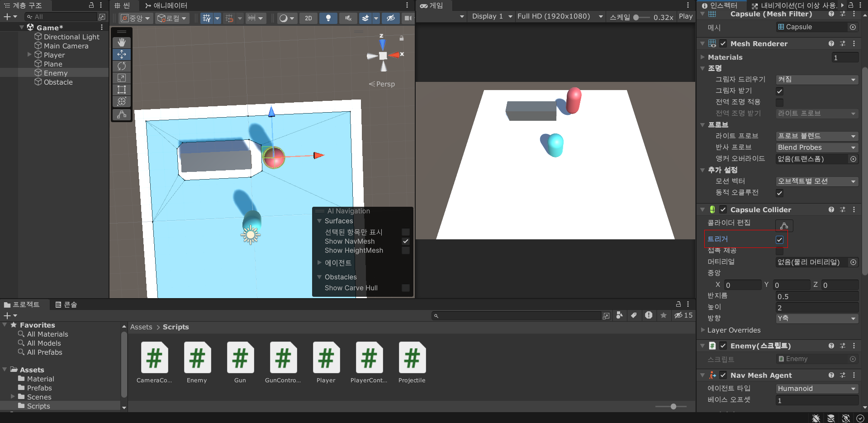Adjust the Project panel icon size slider
Screen dimensions: 868x423
[672, 407]
